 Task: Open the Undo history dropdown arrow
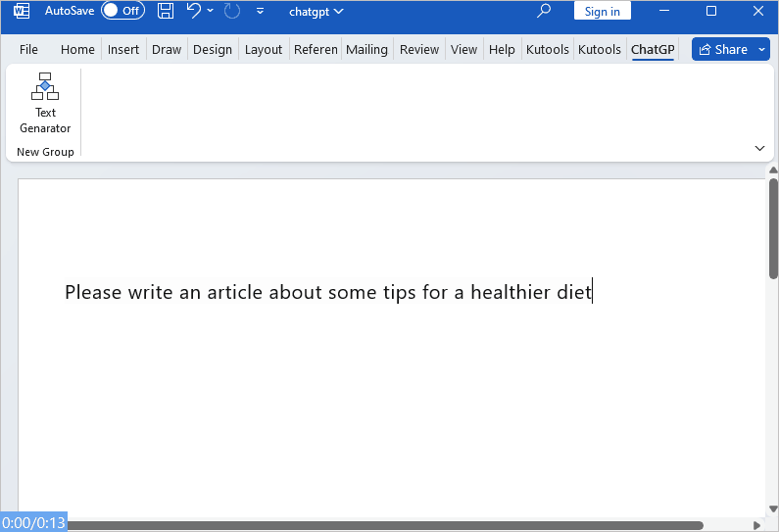tap(211, 12)
